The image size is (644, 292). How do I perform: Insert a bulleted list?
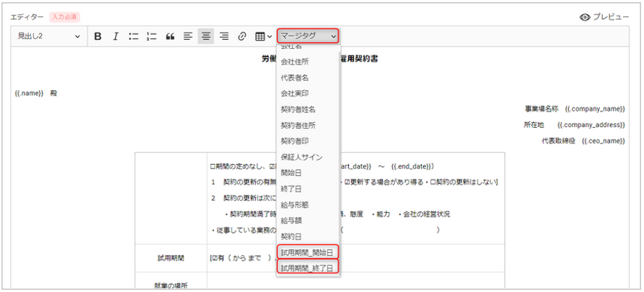134,36
